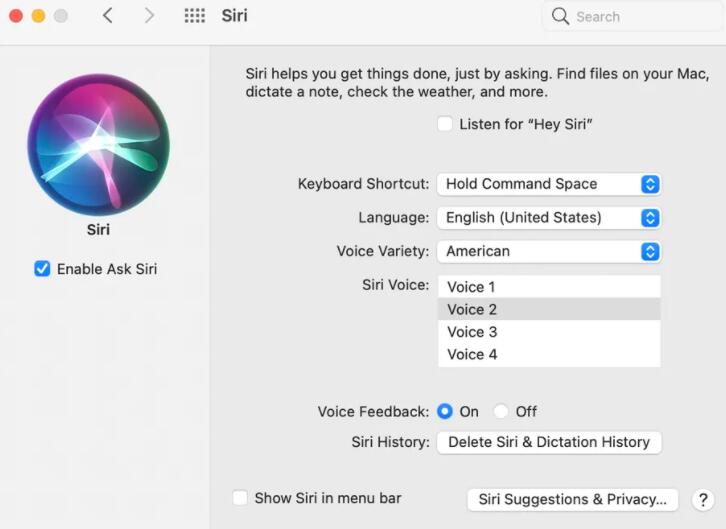Open the Voice Variety dropdown
The width and height of the screenshot is (726, 529).
[x=549, y=252]
